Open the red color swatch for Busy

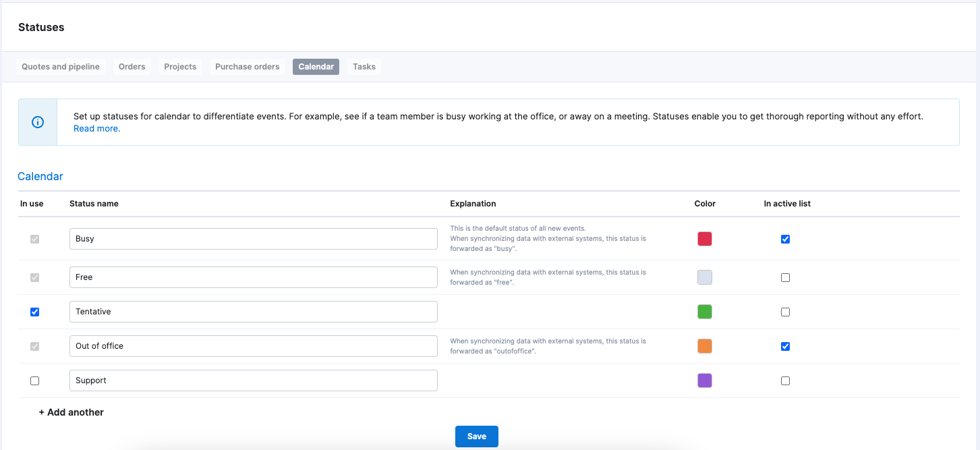pyautogui.click(x=705, y=239)
